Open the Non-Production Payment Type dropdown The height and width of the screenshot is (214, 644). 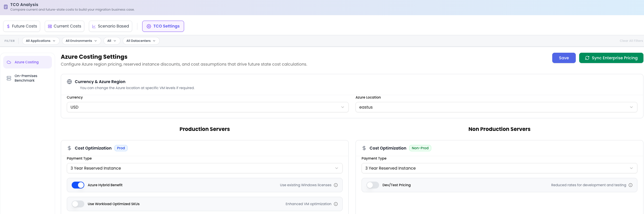click(499, 168)
